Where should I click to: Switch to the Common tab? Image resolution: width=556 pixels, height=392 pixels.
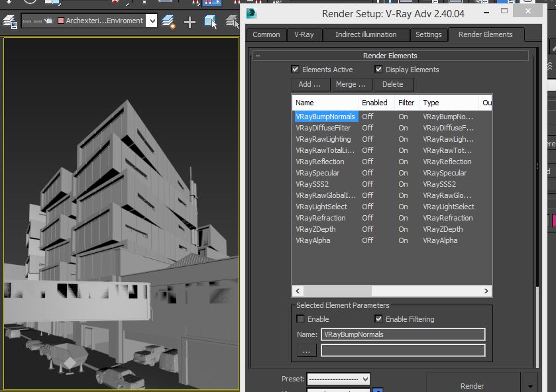(266, 34)
